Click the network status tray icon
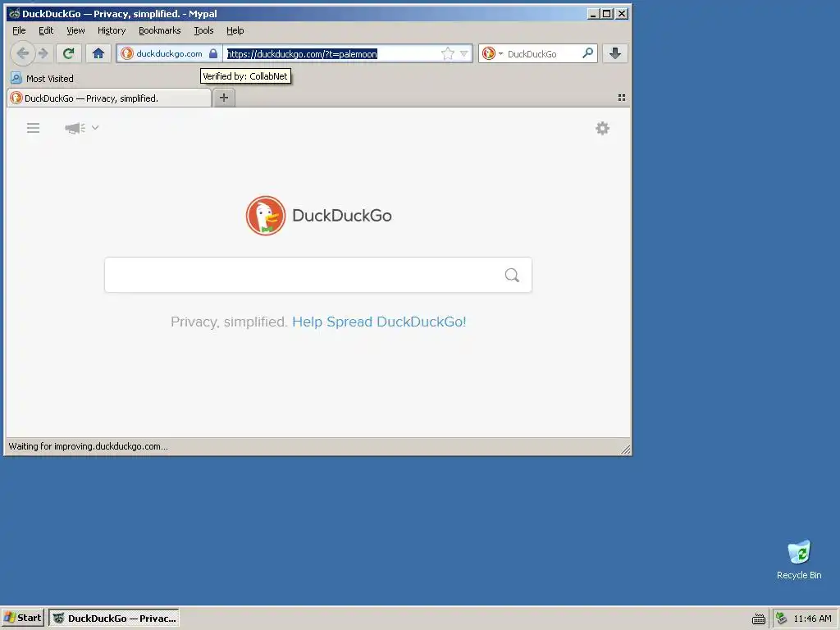The height and width of the screenshot is (630, 840). click(x=782, y=619)
